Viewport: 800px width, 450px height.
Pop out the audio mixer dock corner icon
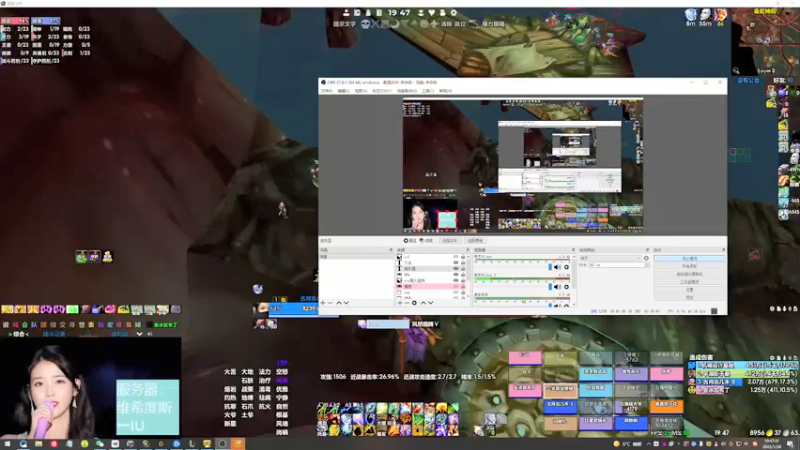coord(573,249)
